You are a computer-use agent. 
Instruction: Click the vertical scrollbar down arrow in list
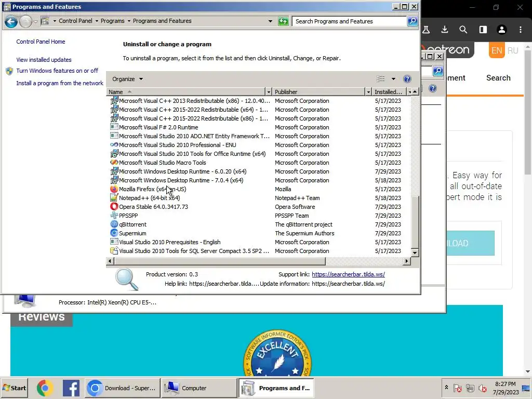click(415, 253)
